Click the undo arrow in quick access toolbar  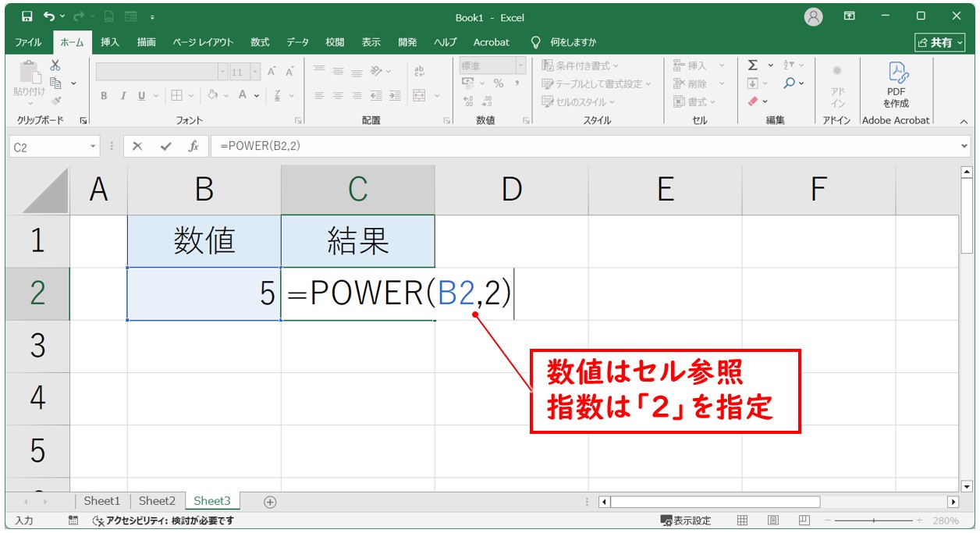(50, 16)
